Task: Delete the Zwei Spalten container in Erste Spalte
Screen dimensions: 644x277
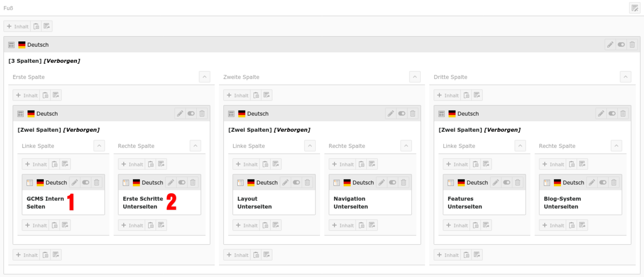Action: click(x=202, y=114)
